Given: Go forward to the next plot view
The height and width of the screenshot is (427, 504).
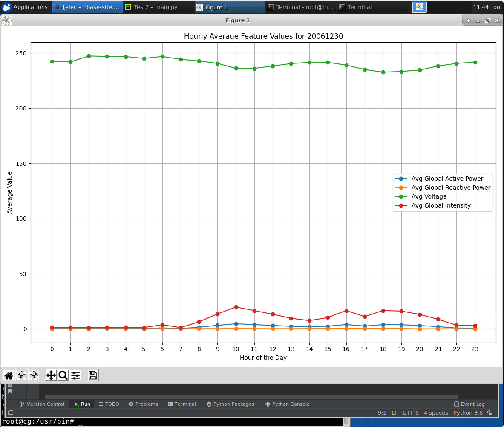Looking at the screenshot, I should point(34,375).
